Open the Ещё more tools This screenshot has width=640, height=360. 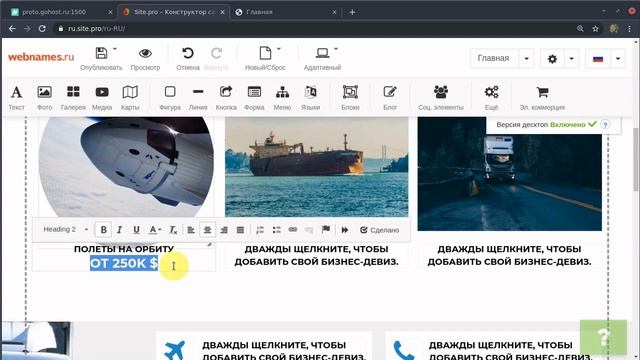click(x=491, y=98)
